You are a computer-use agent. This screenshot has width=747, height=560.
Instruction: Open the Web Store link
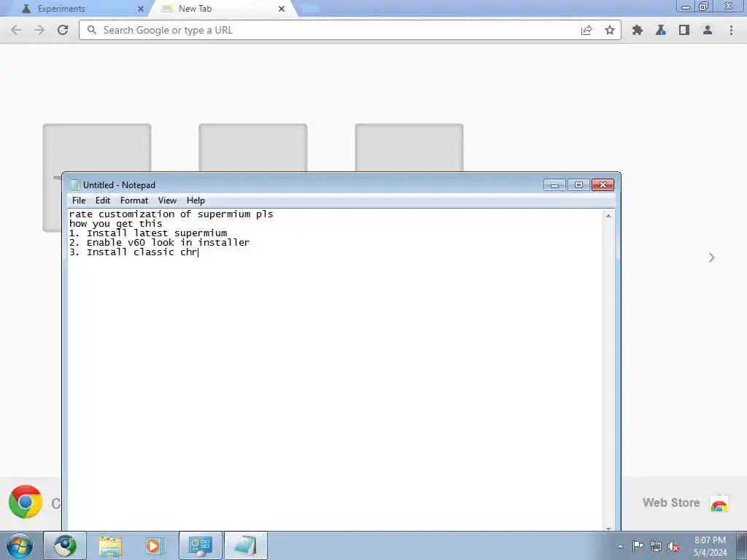point(686,503)
